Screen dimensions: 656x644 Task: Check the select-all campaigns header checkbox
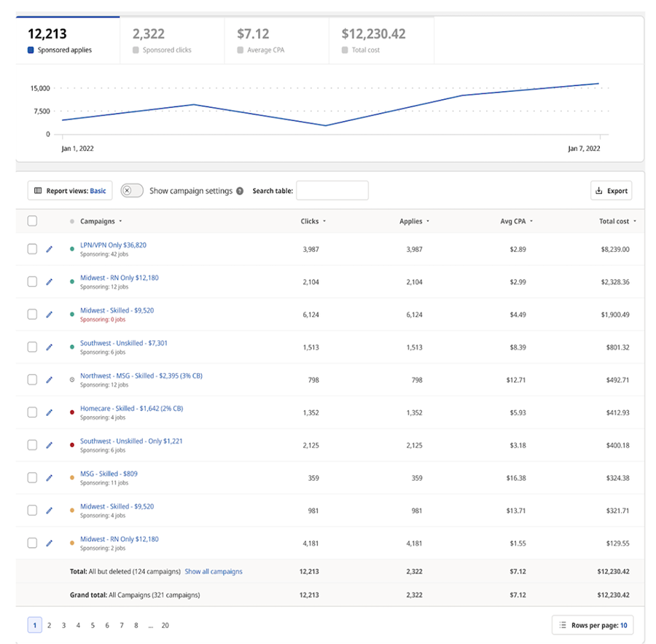32,221
